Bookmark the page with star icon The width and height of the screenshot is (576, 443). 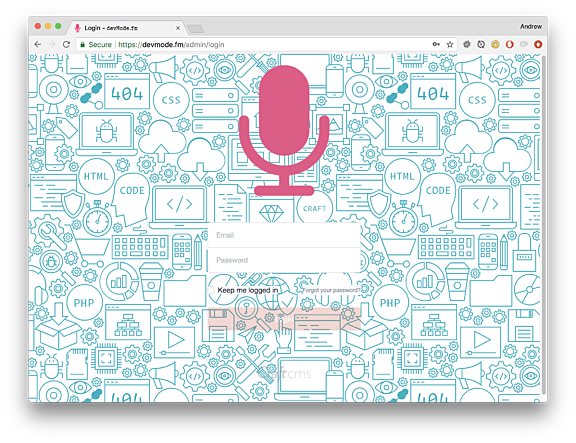(x=450, y=44)
